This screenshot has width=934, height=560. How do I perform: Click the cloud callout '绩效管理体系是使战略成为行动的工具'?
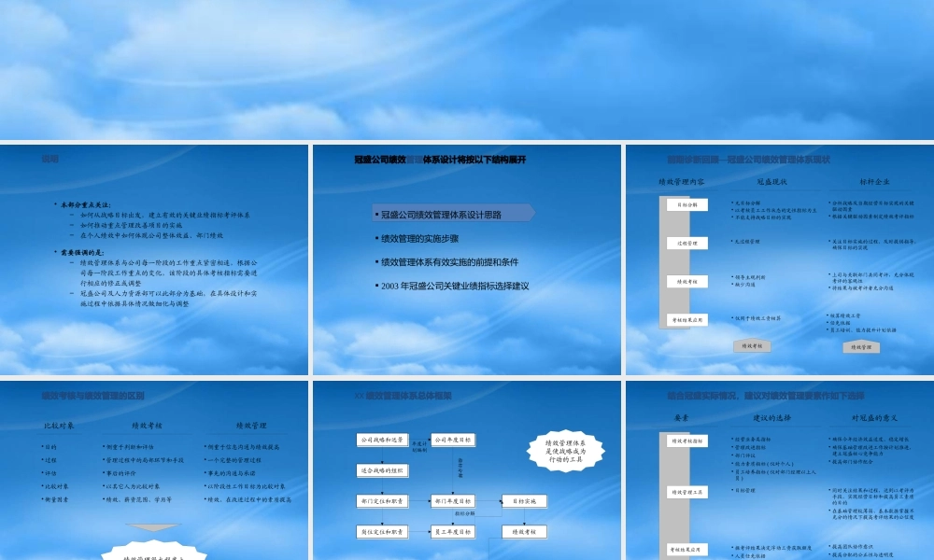(565, 451)
